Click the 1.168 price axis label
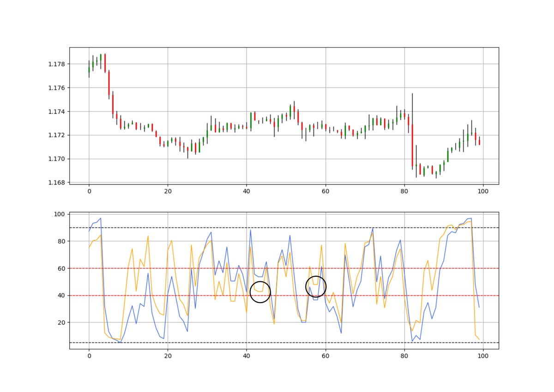 [57, 183]
